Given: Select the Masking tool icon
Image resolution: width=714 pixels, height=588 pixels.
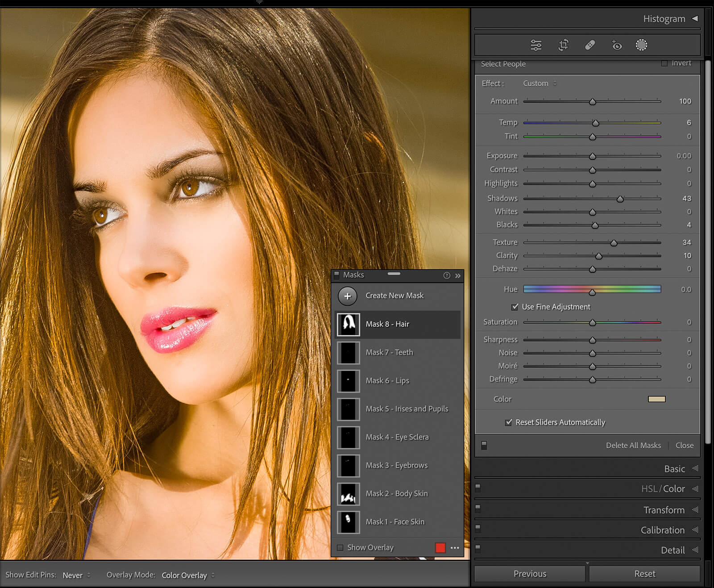Looking at the screenshot, I should 641,45.
